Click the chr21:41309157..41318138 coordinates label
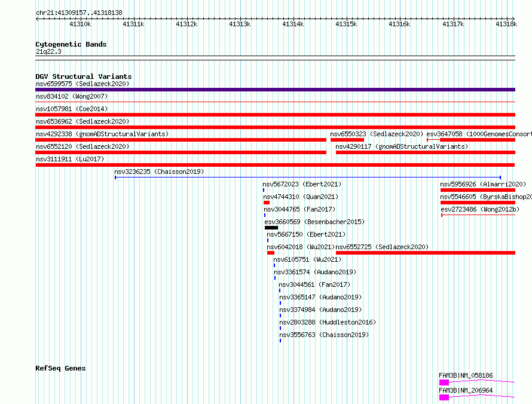Screen dimensions: 532x404 tap(79, 13)
